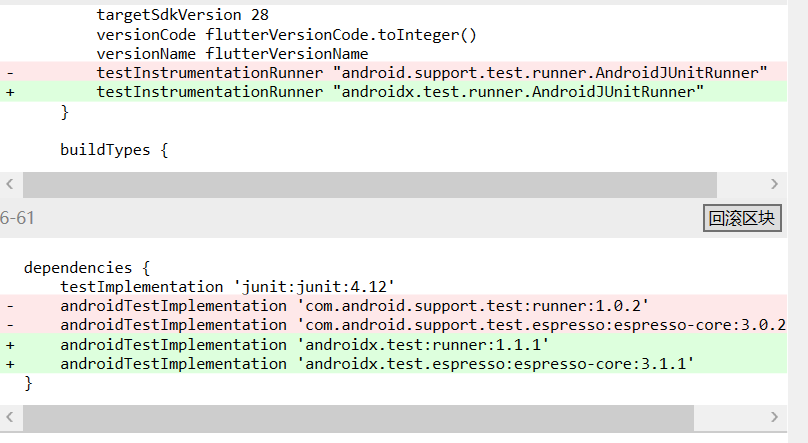Screen dimensions: 808x443
Task: Click added androidx.test.espresso:espresso-core:3.1.1 line
Action: [393, 364]
